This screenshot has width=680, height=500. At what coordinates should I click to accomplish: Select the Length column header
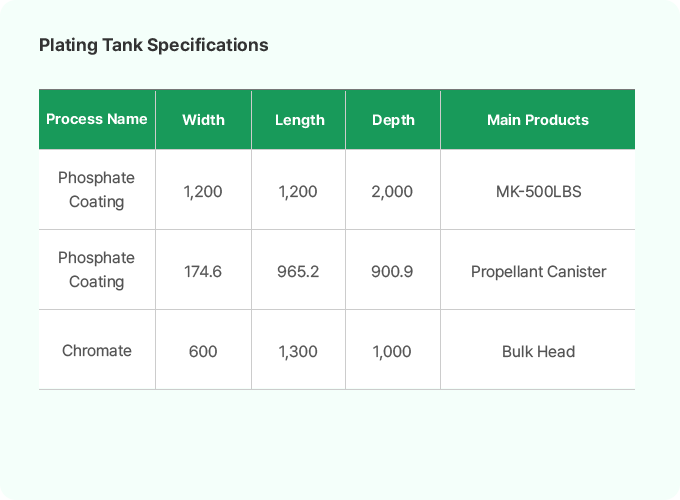300,120
